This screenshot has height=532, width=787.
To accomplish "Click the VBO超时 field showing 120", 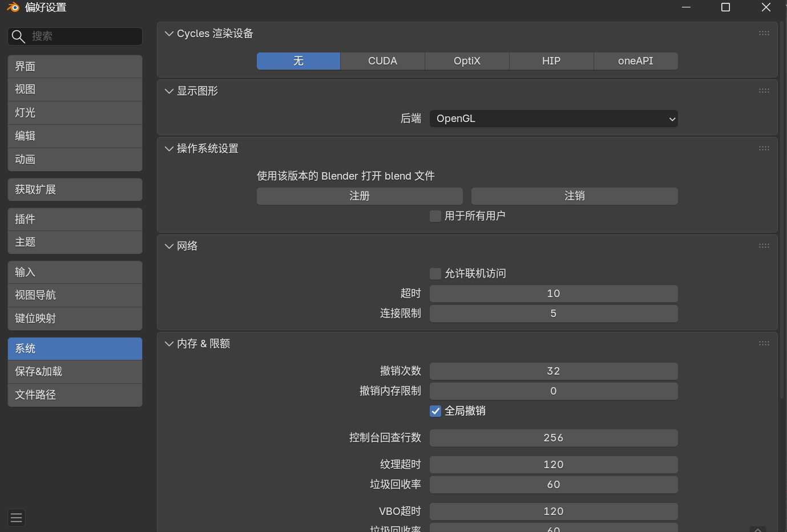I will coord(554,511).
